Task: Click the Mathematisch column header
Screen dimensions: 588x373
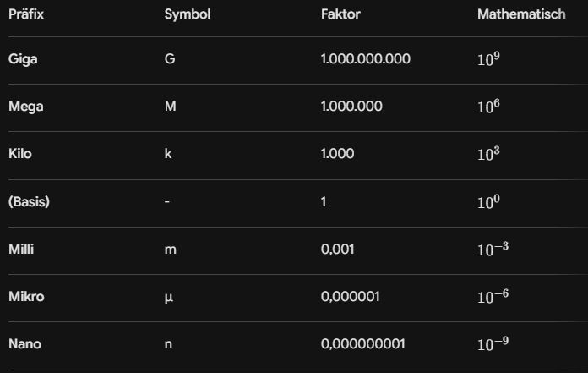Action: [x=521, y=15]
